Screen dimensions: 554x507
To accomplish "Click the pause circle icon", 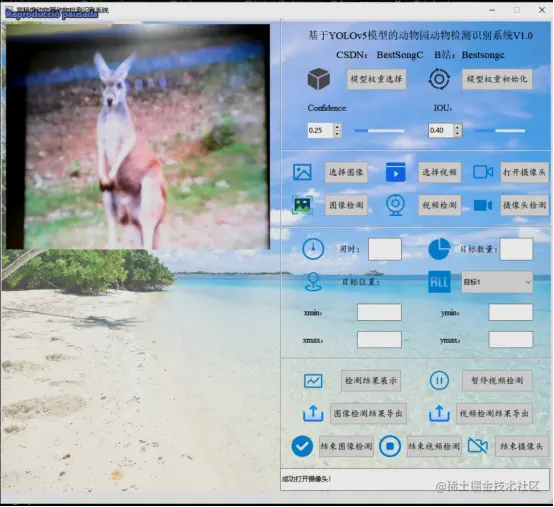I will coord(439,381).
